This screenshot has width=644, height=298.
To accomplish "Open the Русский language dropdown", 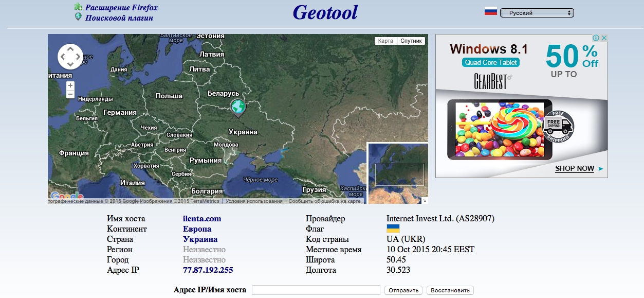I will click(x=537, y=13).
